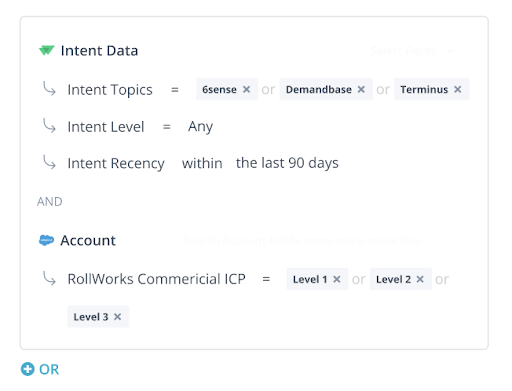Open the Select Fields dropdown
This screenshot has height=391, width=512.
[x=412, y=51]
